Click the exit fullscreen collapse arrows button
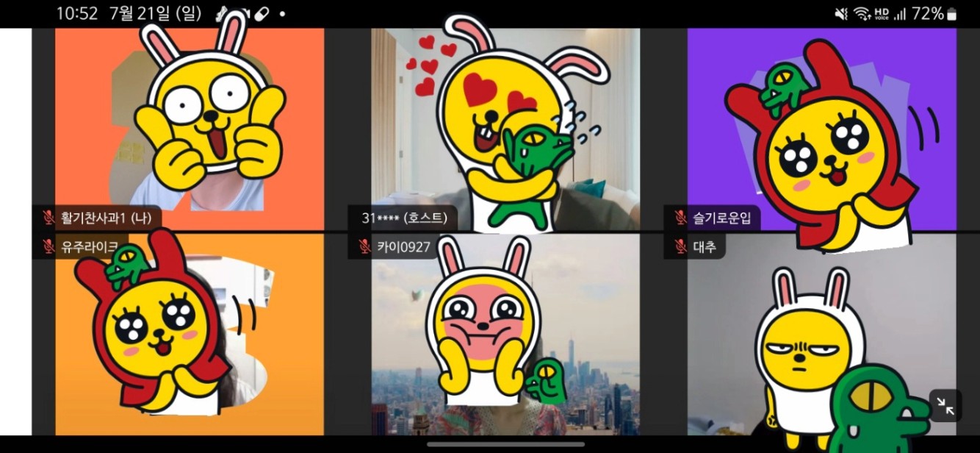This screenshot has height=453, width=980. pos(945,405)
